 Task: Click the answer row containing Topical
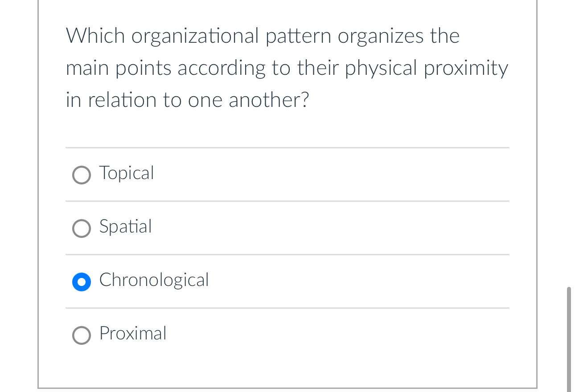pos(287,175)
